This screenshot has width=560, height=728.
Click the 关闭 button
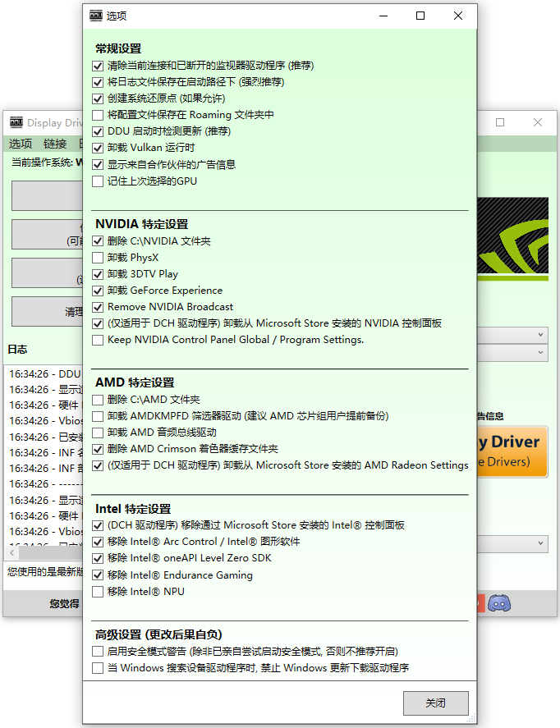pyautogui.click(x=435, y=703)
